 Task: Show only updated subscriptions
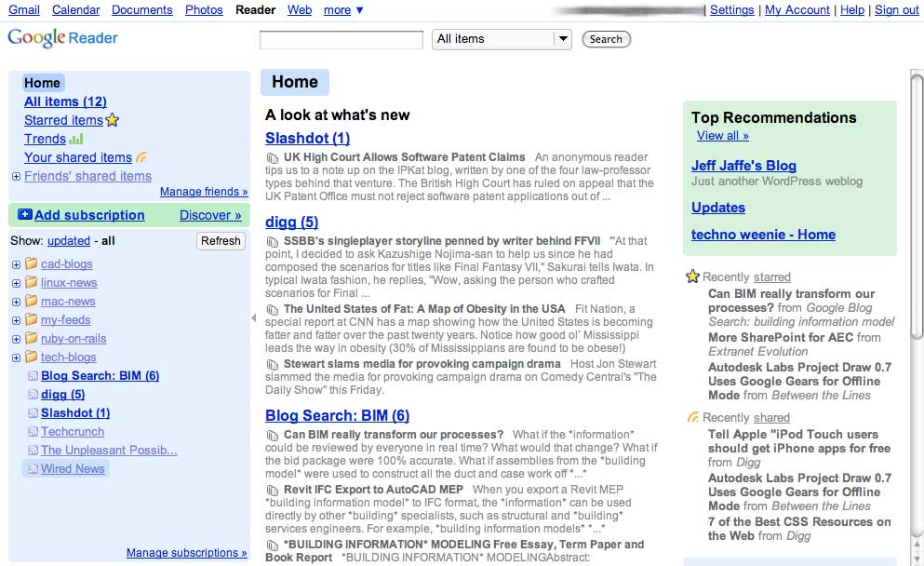69,240
